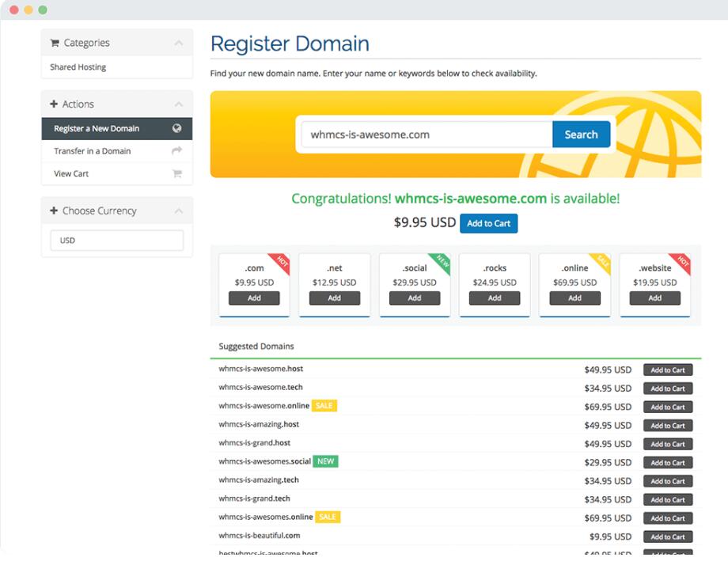Open the USD currency dropdown
Image resolution: width=728 pixels, height=565 pixels.
click(116, 241)
